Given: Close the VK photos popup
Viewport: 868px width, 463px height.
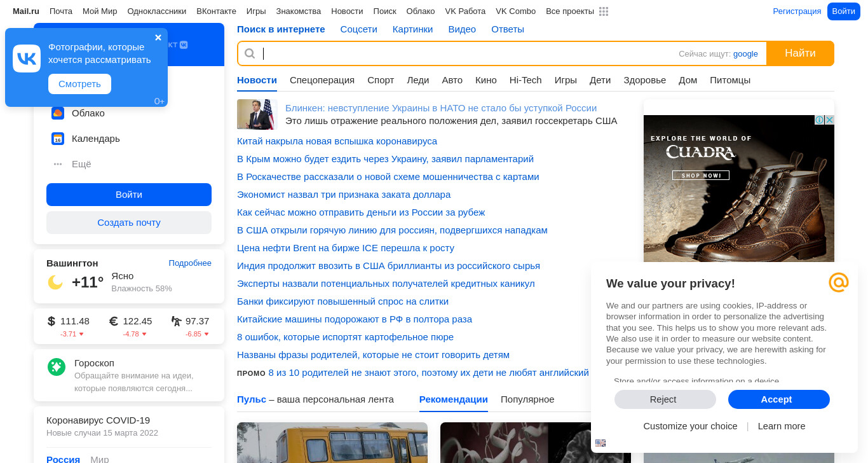Looking at the screenshot, I should pos(158,38).
